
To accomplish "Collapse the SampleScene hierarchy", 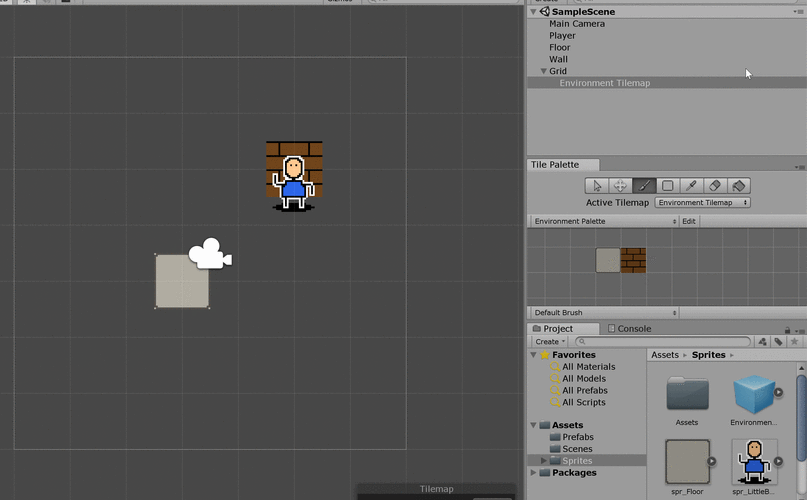I will pyautogui.click(x=534, y=11).
